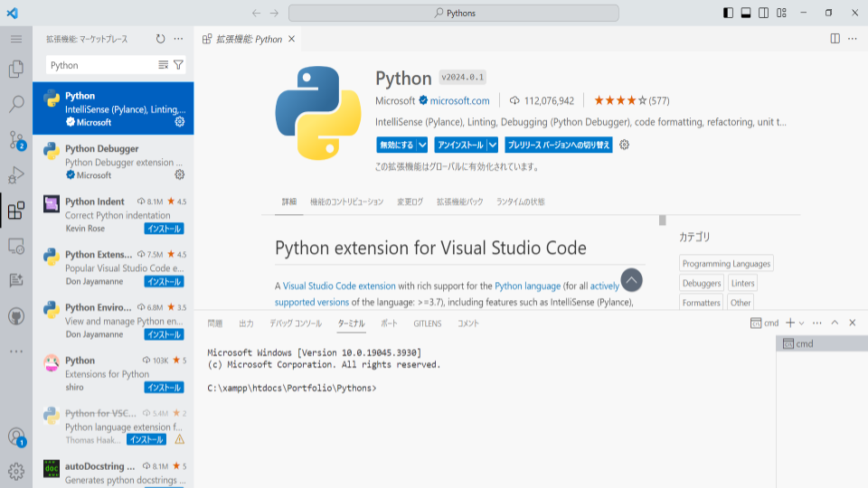This screenshot has width=868, height=488.
Task: Open Source Control view with badge 2
Action: pos(16,140)
